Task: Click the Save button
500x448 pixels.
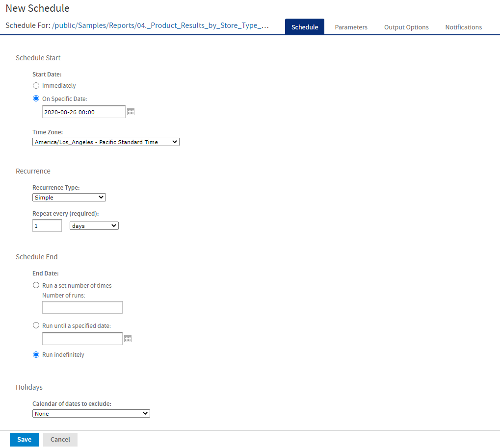Action: 24,439
